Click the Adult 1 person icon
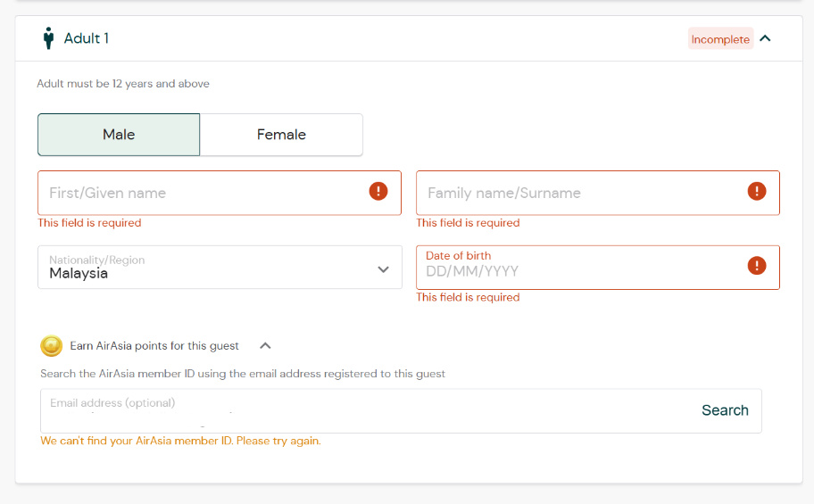The height and width of the screenshot is (504, 814). pos(48,38)
